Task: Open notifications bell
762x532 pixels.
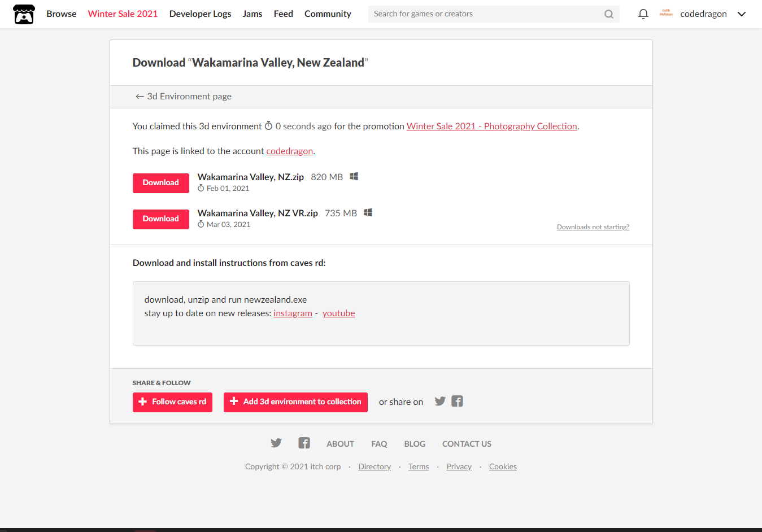Action: [643, 14]
